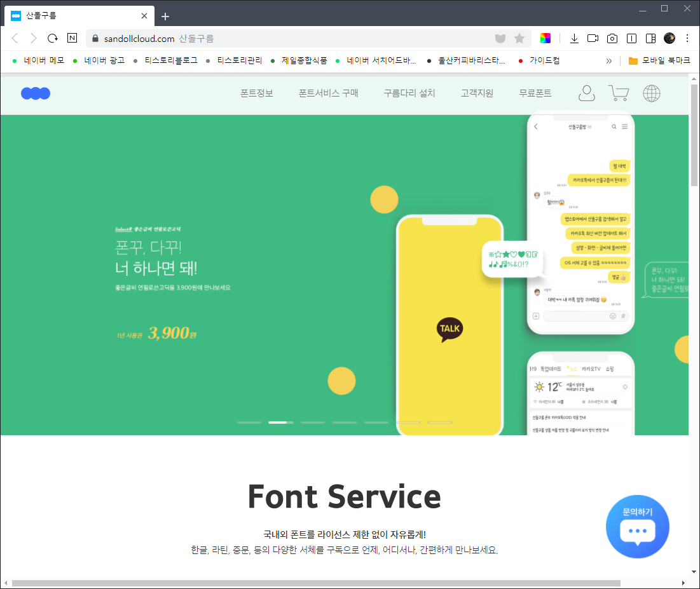This screenshot has height=589, width=700.
Task: Bookmark this page with the star icon
Action: coord(519,38)
